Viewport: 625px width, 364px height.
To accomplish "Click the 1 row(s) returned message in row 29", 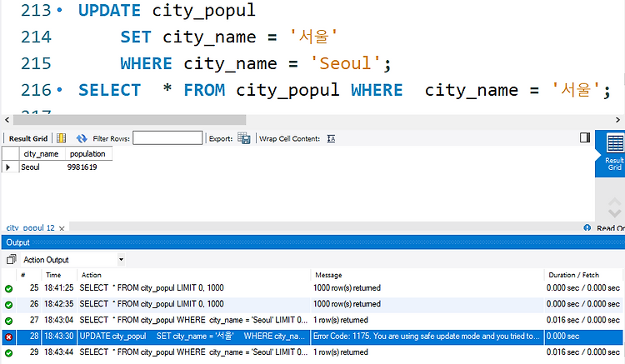I will click(x=340, y=352).
